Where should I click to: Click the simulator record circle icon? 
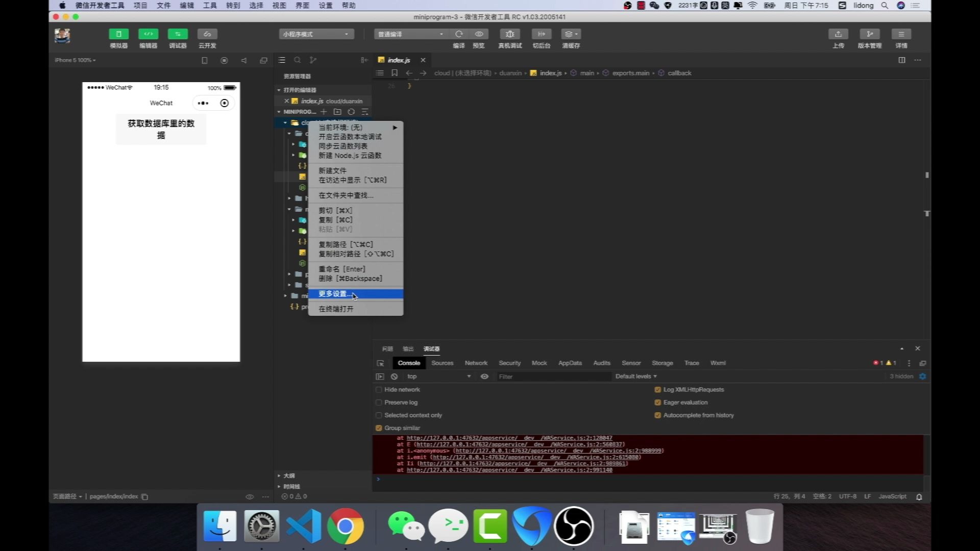224,60
